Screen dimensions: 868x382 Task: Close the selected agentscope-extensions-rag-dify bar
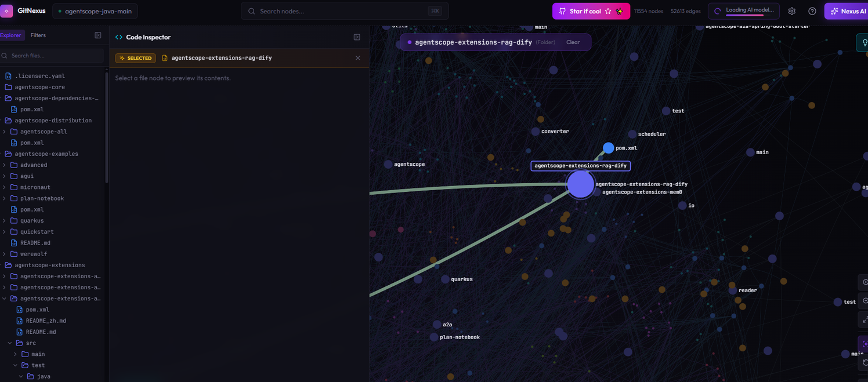pyautogui.click(x=358, y=58)
